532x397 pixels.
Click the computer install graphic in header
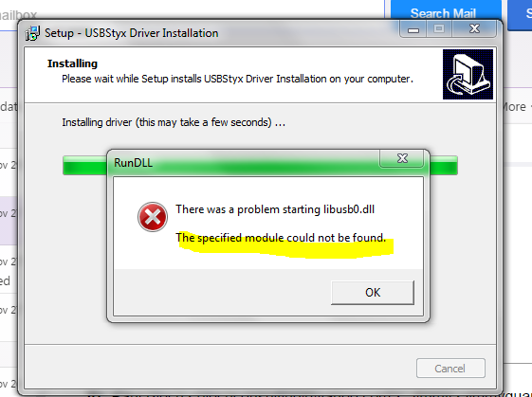pos(468,74)
